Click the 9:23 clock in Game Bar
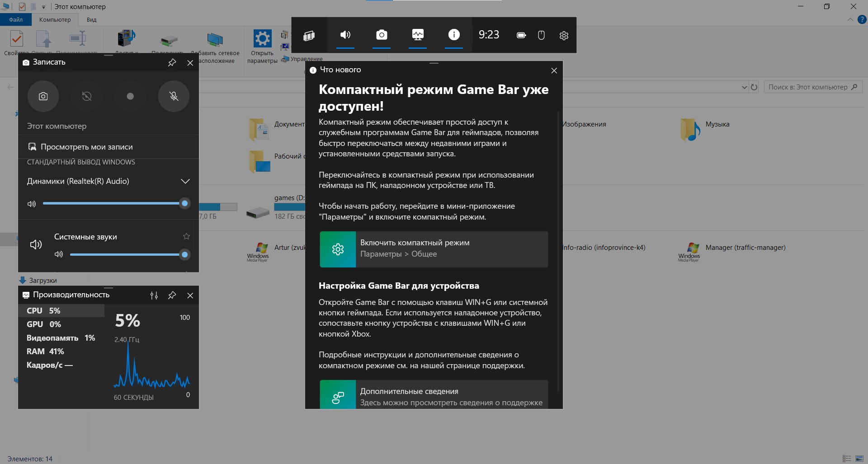868x464 pixels. pyautogui.click(x=489, y=35)
